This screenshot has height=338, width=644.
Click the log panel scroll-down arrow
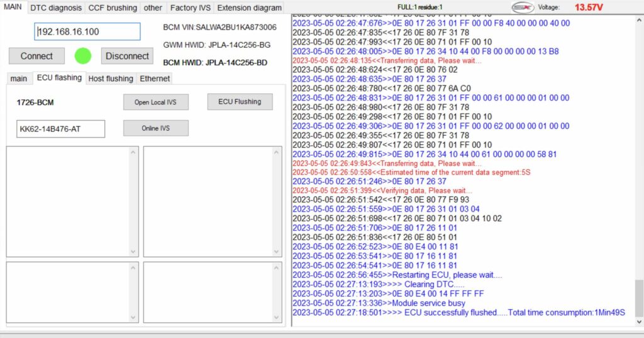coord(639,322)
